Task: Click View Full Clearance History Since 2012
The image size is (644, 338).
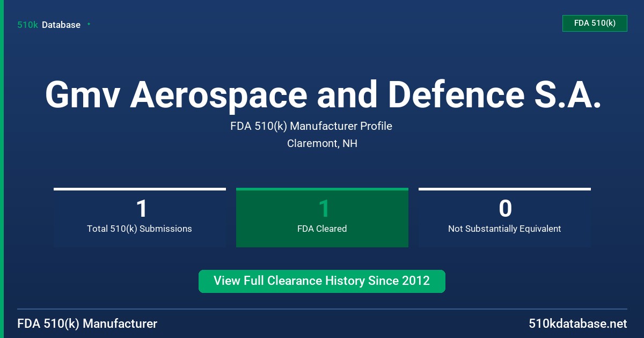Action: click(322, 281)
